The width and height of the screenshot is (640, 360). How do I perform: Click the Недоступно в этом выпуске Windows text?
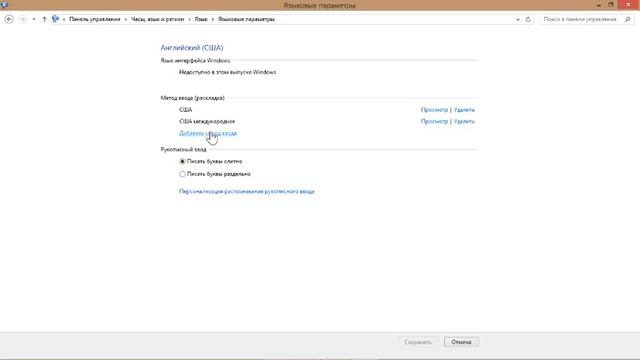click(x=227, y=72)
